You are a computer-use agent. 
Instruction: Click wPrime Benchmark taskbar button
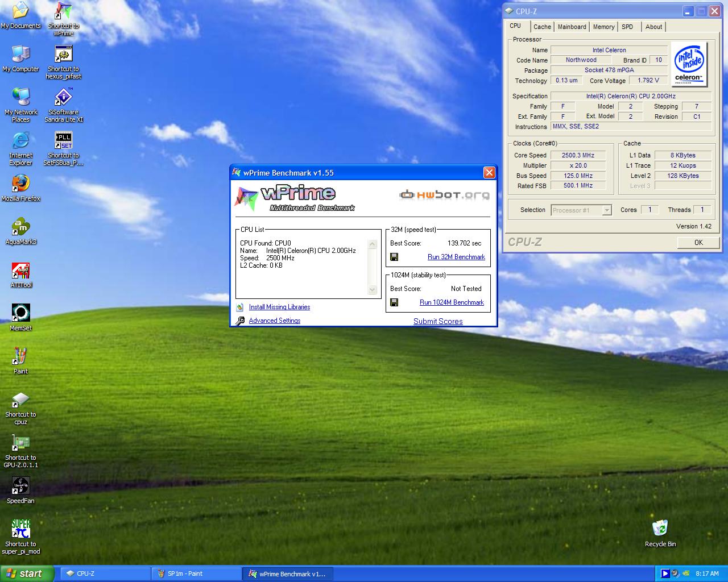coord(288,573)
